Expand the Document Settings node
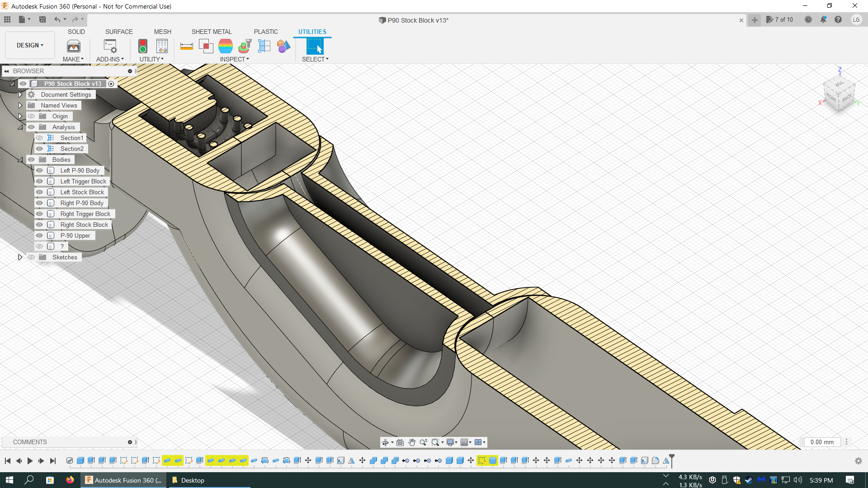Screen dimensions: 868x488 tap(20, 94)
